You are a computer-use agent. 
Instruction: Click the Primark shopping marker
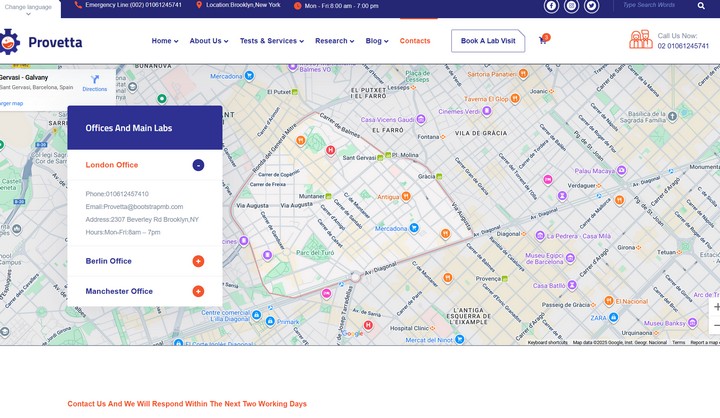270,321
